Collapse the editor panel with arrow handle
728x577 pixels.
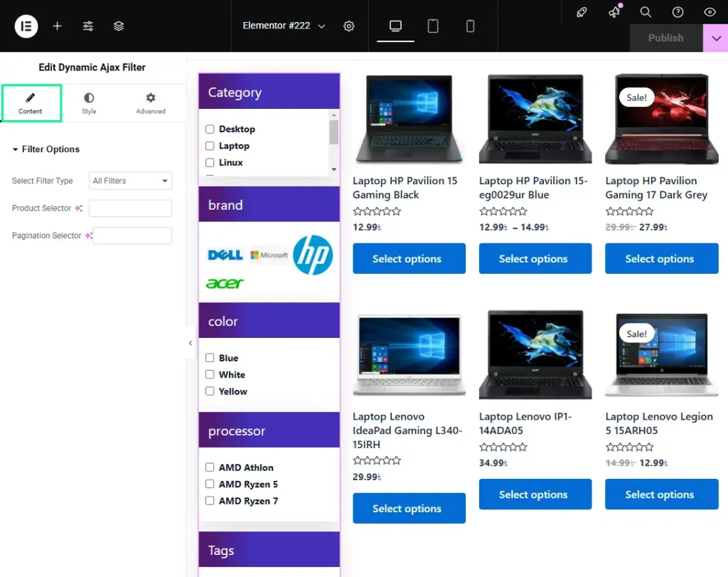click(191, 343)
